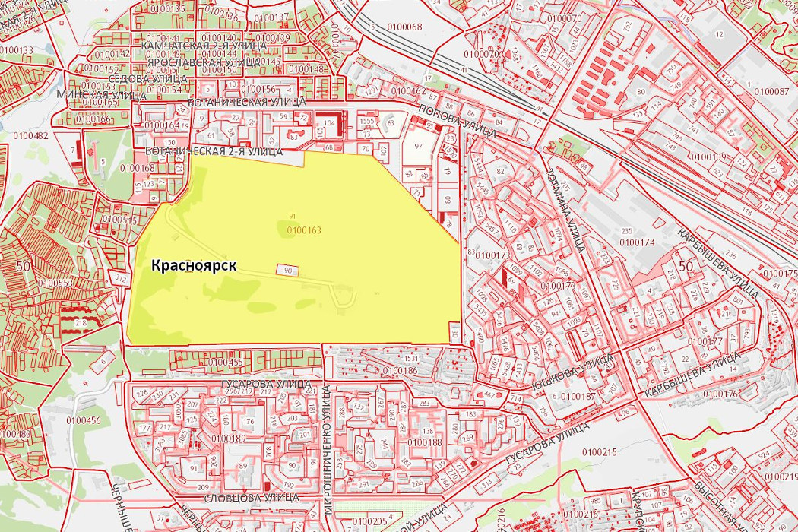Click the Красноярск city label

pyautogui.click(x=193, y=266)
